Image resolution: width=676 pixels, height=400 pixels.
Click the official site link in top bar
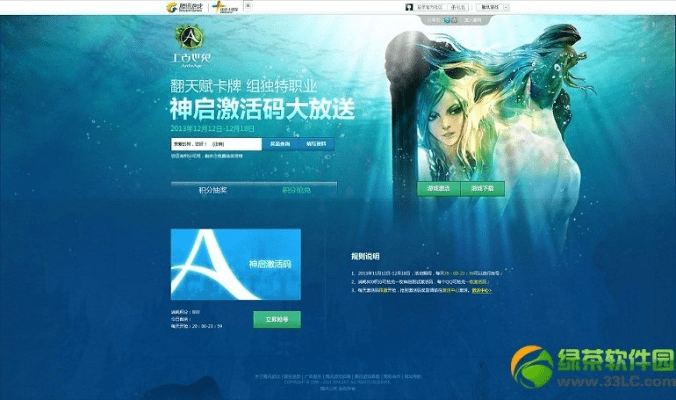coord(432,7)
